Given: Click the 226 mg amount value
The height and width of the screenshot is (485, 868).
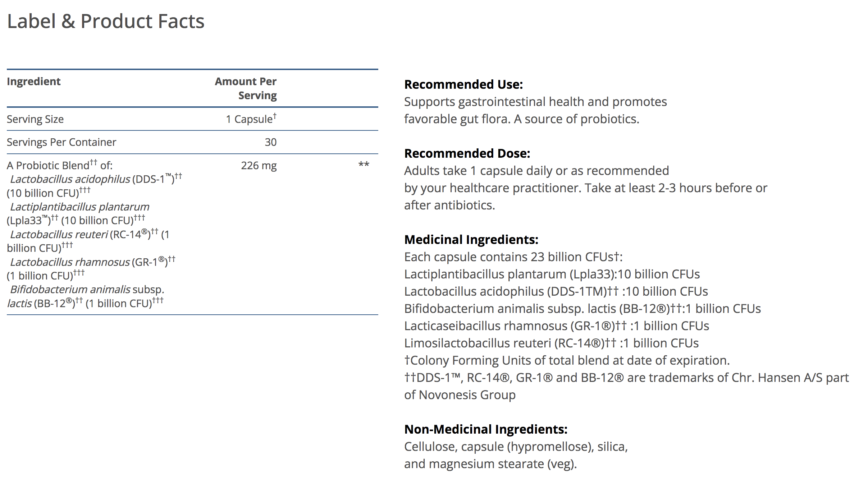Looking at the screenshot, I should click(x=259, y=166).
